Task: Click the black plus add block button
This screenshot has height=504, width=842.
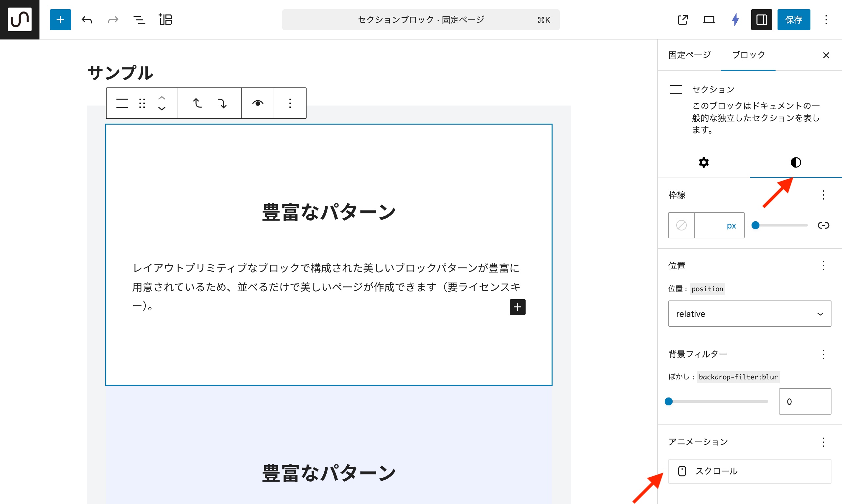Action: pos(517,307)
